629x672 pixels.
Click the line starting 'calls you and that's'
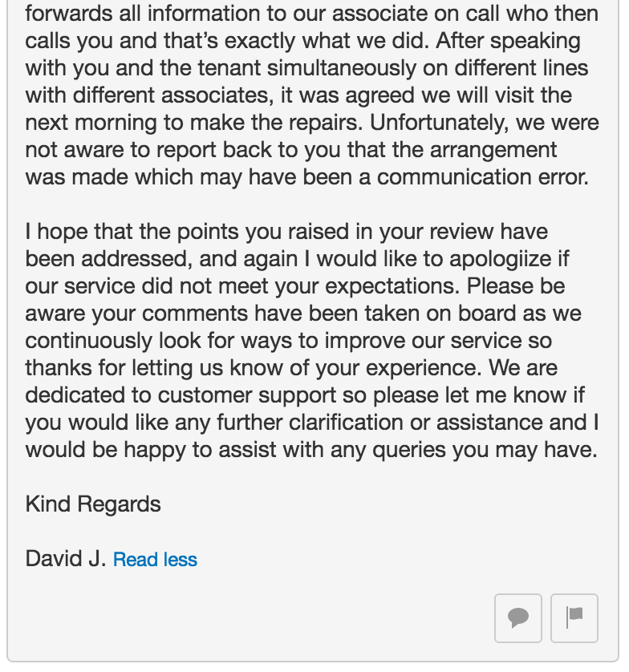302,41
